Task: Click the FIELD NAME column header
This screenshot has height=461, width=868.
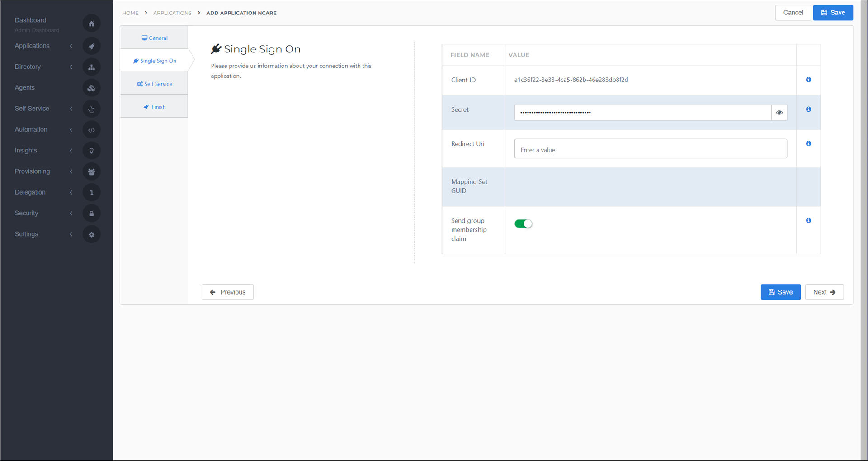Action: coord(470,55)
